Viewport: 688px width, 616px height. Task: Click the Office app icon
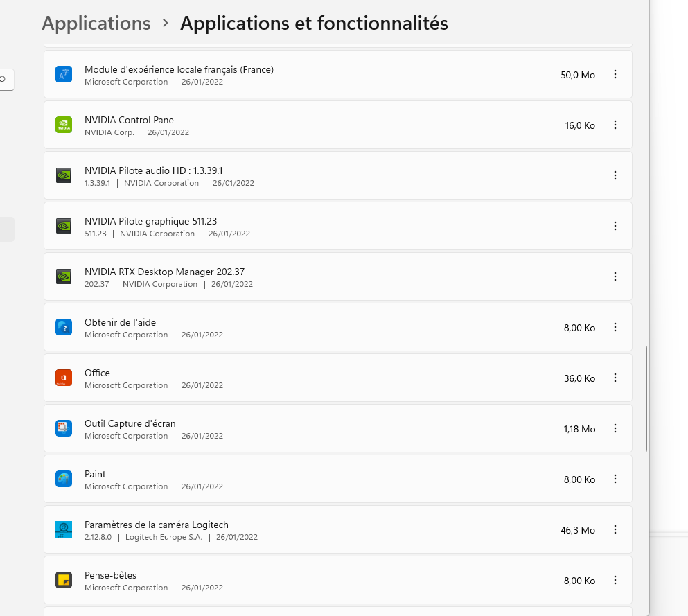click(64, 378)
